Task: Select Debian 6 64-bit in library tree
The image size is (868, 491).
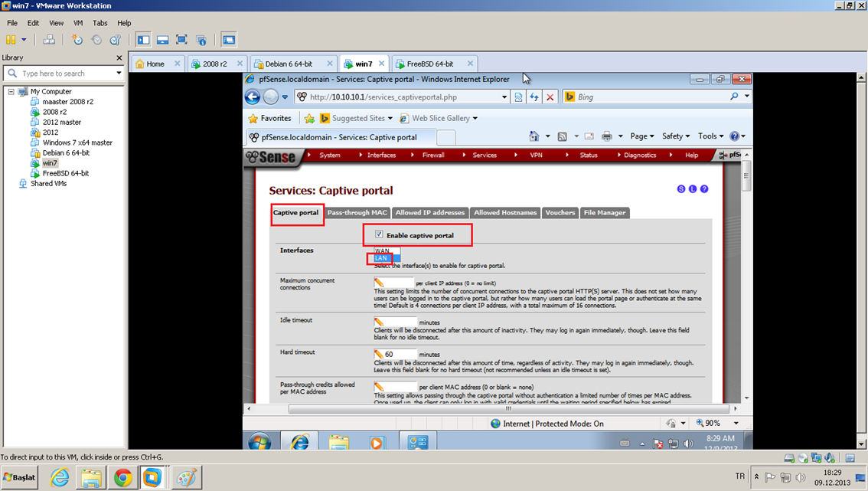Action: (66, 152)
